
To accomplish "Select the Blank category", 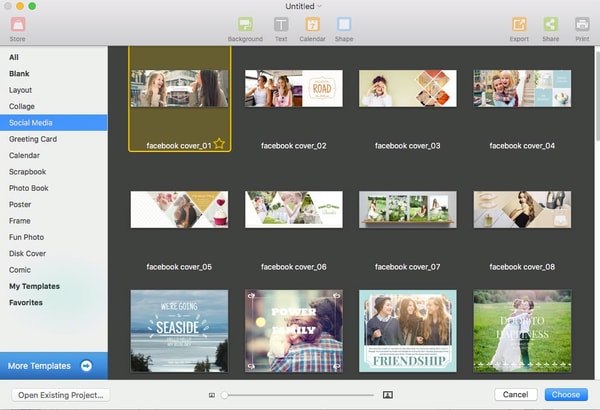I will tap(54, 74).
